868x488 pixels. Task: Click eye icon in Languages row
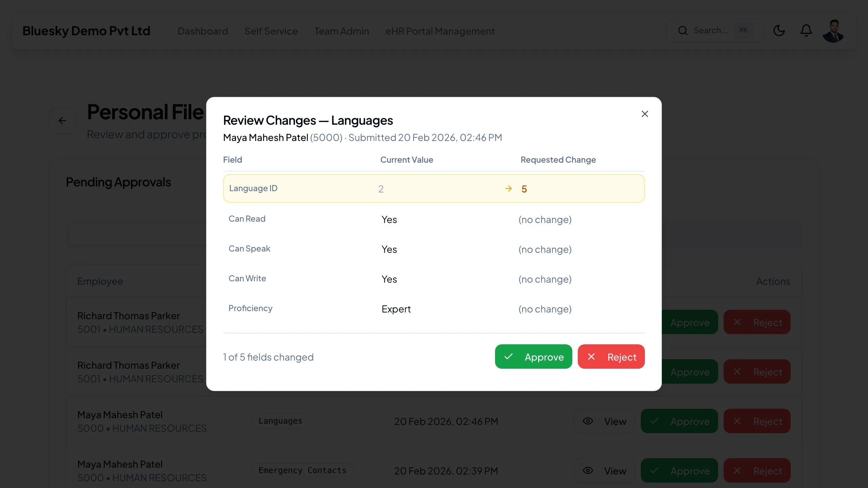(588, 421)
